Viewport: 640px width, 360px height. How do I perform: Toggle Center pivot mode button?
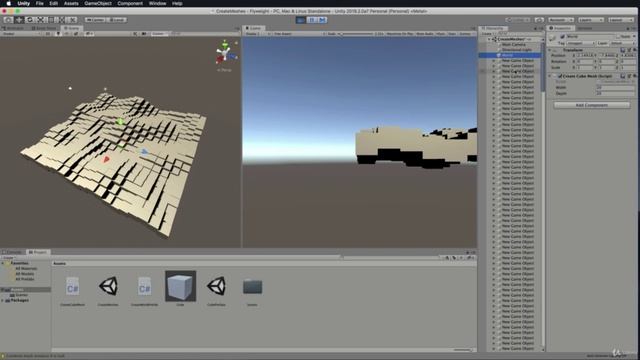(95, 20)
